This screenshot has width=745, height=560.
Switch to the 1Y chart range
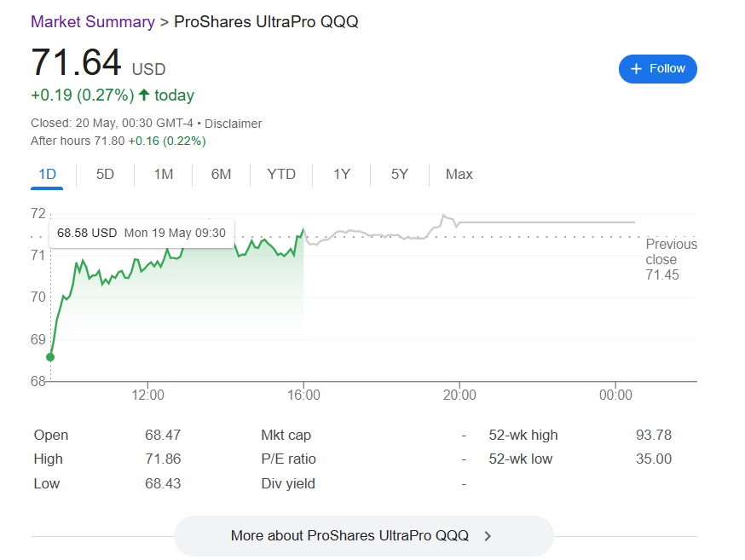coord(342,175)
